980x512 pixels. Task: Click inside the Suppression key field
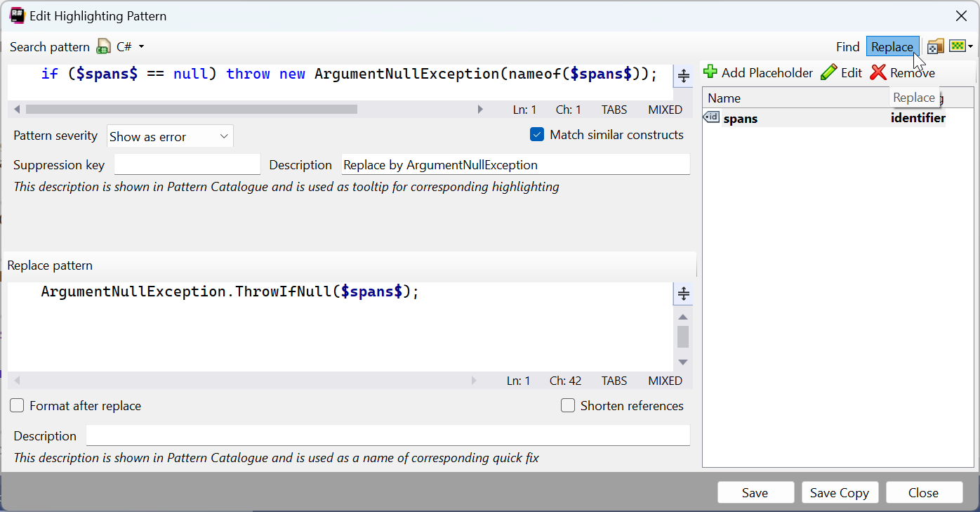pyautogui.click(x=187, y=164)
